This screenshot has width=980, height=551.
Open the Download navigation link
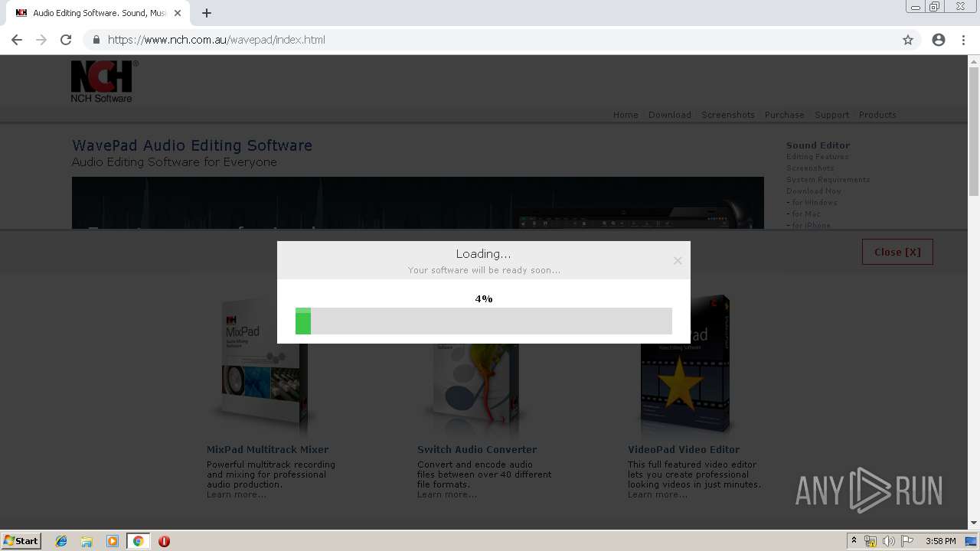[670, 115]
